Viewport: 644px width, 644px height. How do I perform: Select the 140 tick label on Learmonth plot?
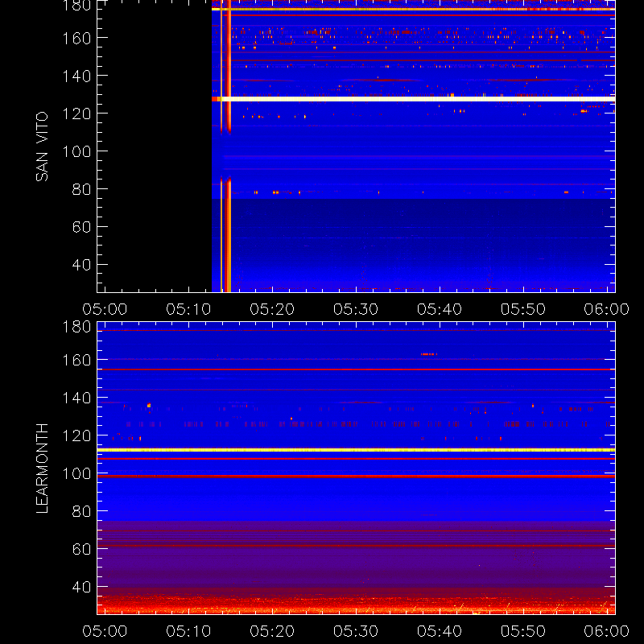pyautogui.click(x=76, y=398)
